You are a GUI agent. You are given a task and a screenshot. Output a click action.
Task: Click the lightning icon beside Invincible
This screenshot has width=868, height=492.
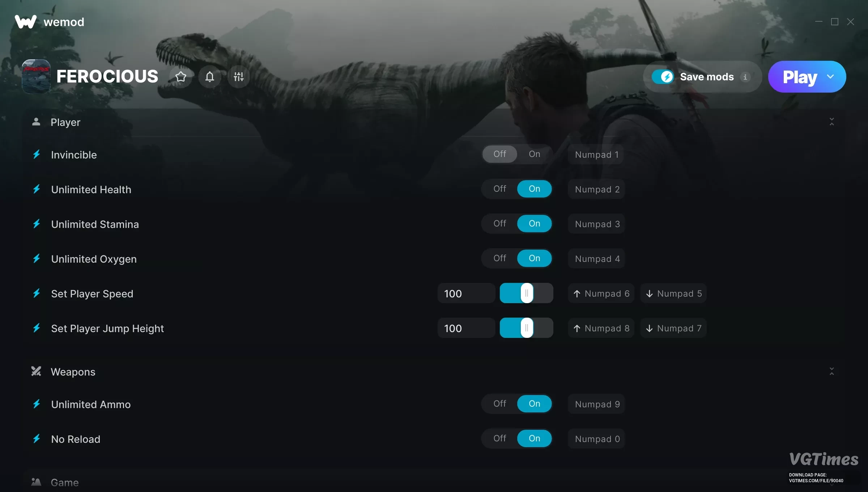(37, 154)
